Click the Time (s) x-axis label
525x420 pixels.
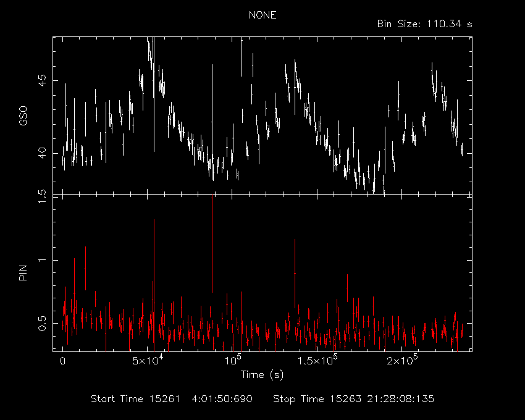[x=262, y=374]
